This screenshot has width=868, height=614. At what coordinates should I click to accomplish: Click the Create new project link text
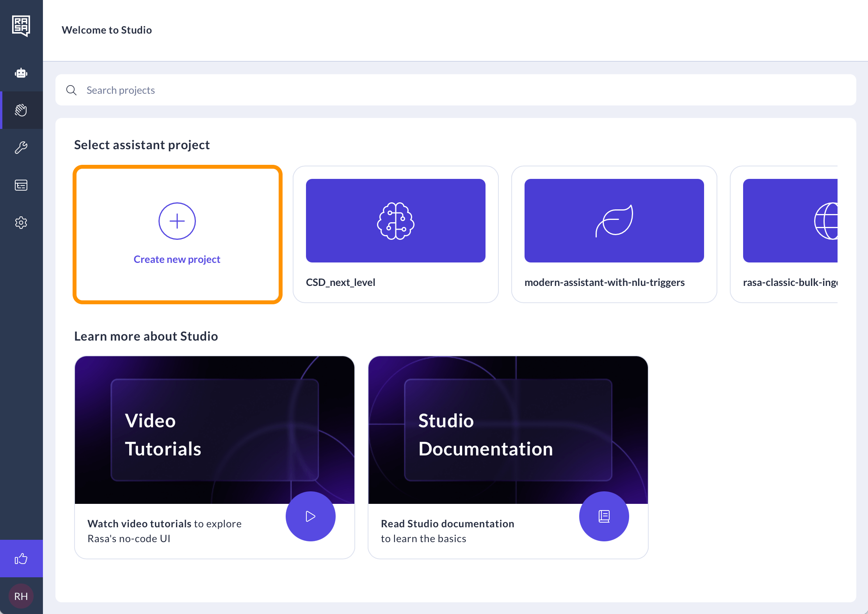coord(177,259)
